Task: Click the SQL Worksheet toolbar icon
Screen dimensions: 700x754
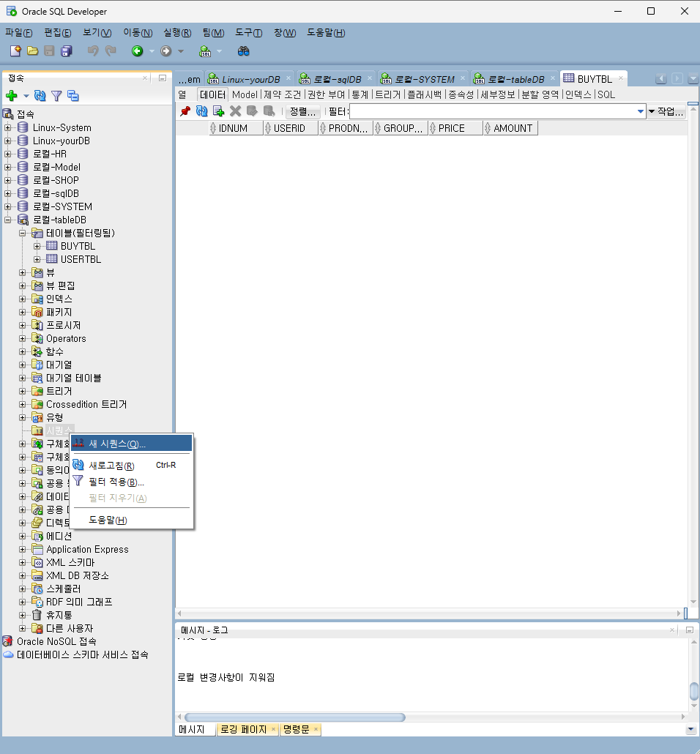Action: [205, 51]
